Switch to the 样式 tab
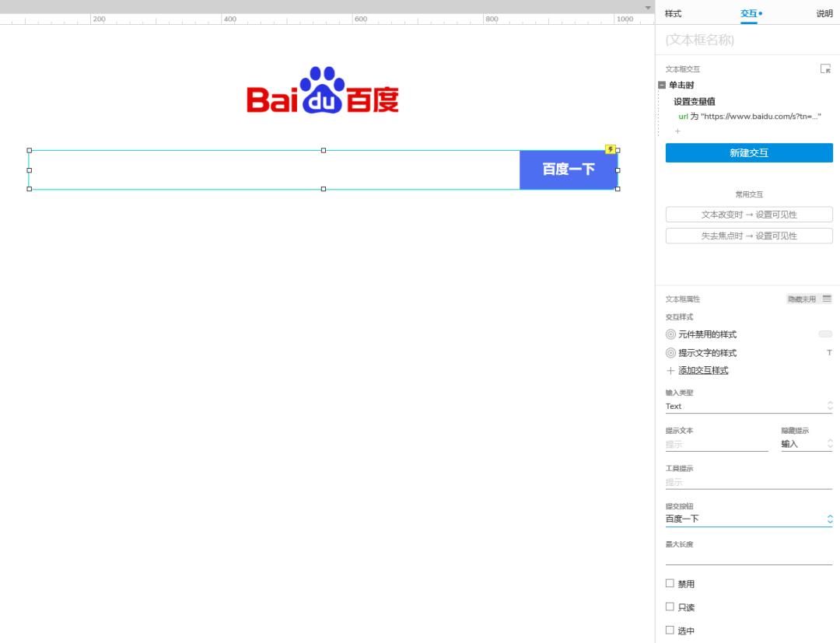The height and width of the screenshot is (643, 840). pos(673,13)
